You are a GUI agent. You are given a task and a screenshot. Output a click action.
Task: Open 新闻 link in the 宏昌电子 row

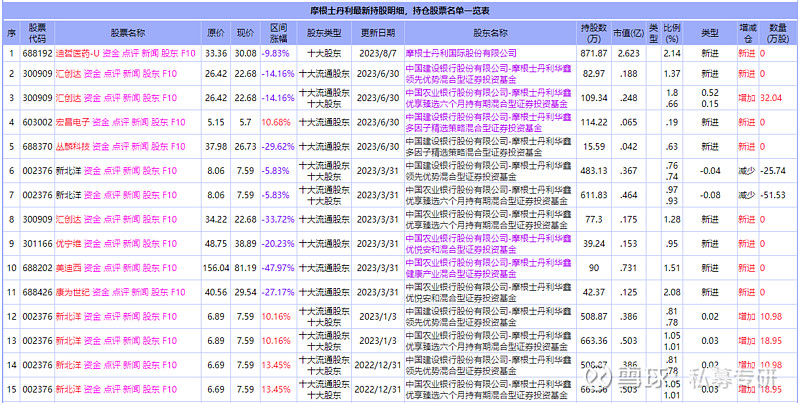coord(140,122)
